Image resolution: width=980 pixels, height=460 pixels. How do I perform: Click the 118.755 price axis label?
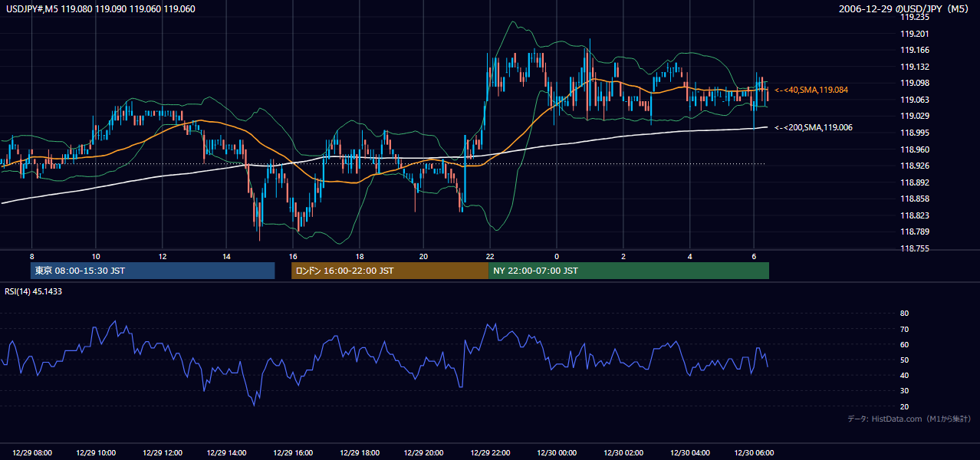tap(915, 248)
